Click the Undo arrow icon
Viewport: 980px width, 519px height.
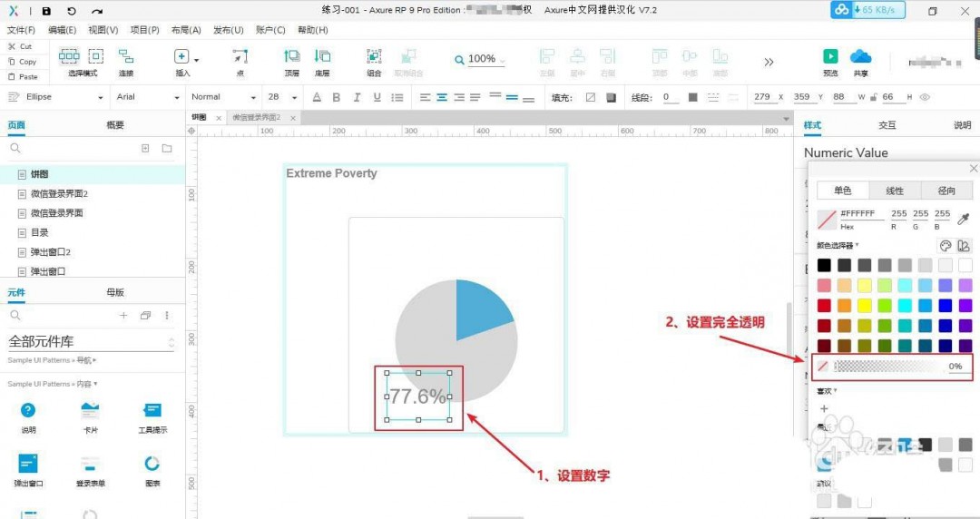click(72, 11)
